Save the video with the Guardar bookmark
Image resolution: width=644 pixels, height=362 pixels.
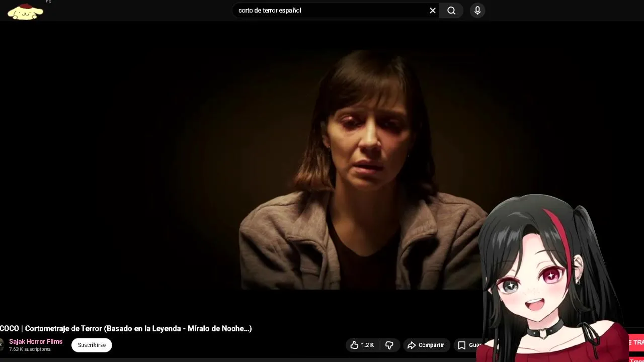469,345
